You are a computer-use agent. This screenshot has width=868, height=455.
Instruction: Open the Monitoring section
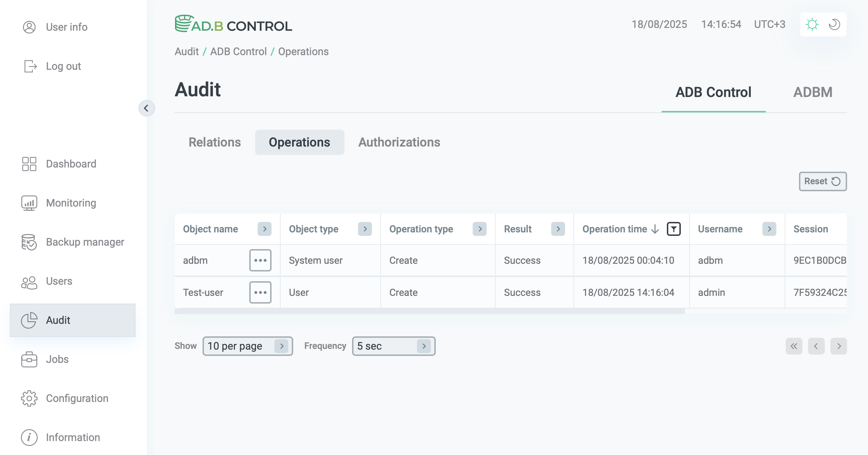coord(71,203)
